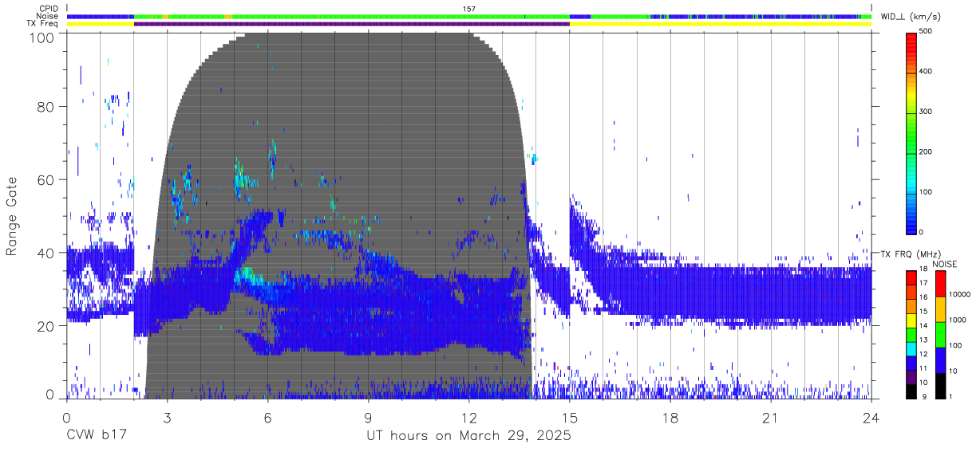Click the 24 tick on UT hours axis
980x452 pixels.
pyautogui.click(x=871, y=418)
